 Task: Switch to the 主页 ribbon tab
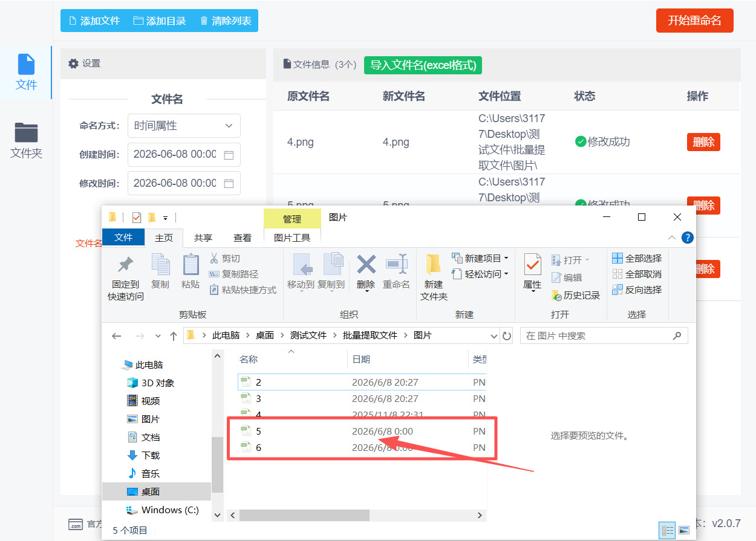164,238
